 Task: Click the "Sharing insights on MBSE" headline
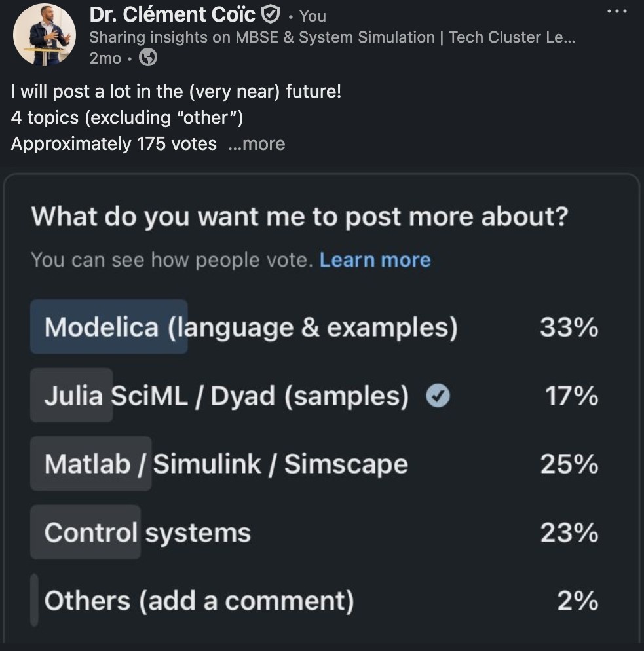pos(332,37)
